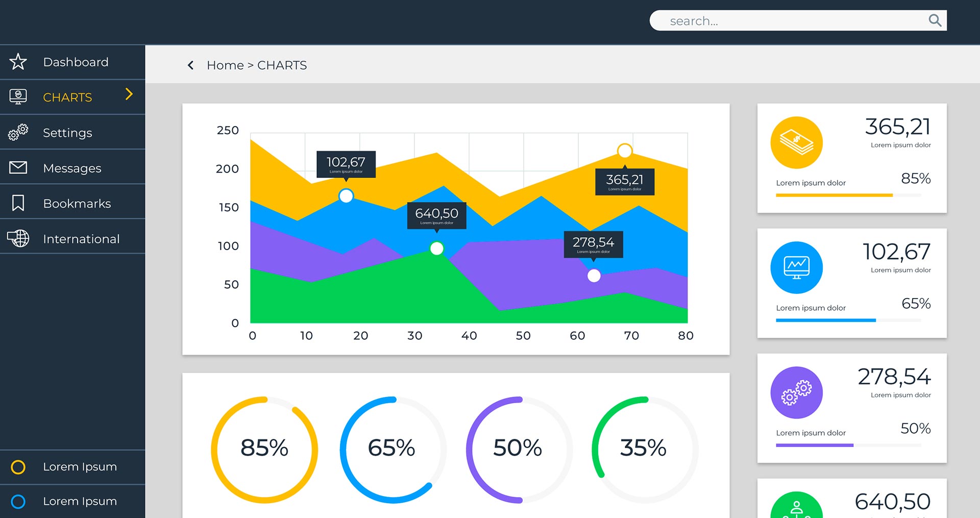Click the 85% yellow progress bar

click(834, 195)
